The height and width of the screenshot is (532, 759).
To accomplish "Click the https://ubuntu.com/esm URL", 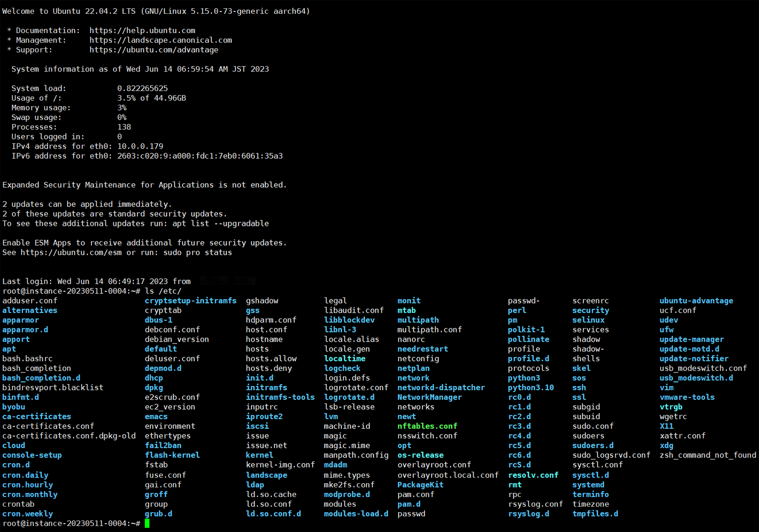I will coord(71,252).
